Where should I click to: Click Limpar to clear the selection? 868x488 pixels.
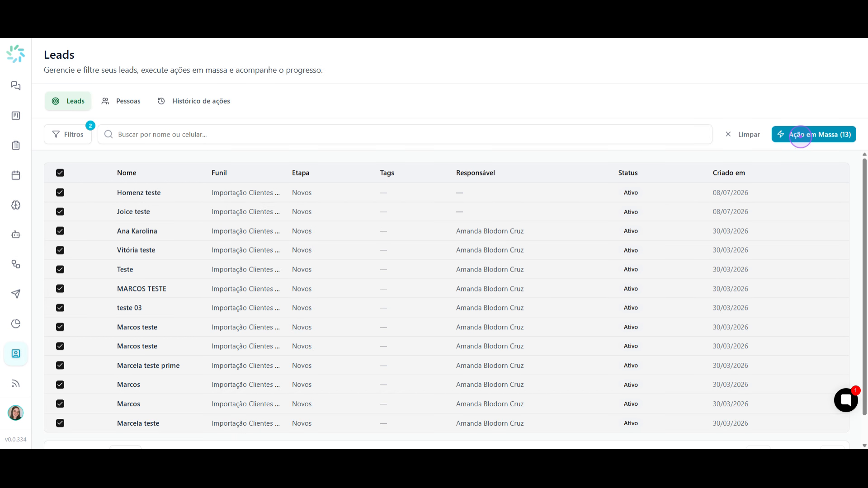coord(742,134)
